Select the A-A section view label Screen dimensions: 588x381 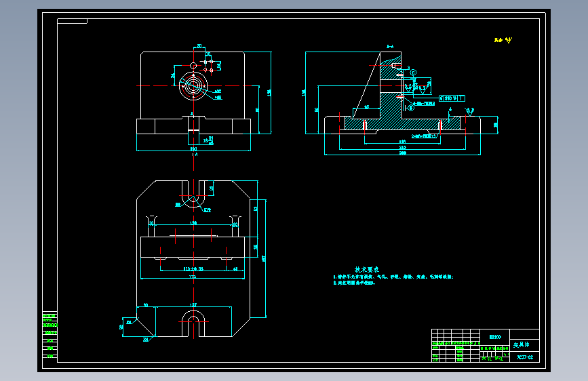[390, 47]
